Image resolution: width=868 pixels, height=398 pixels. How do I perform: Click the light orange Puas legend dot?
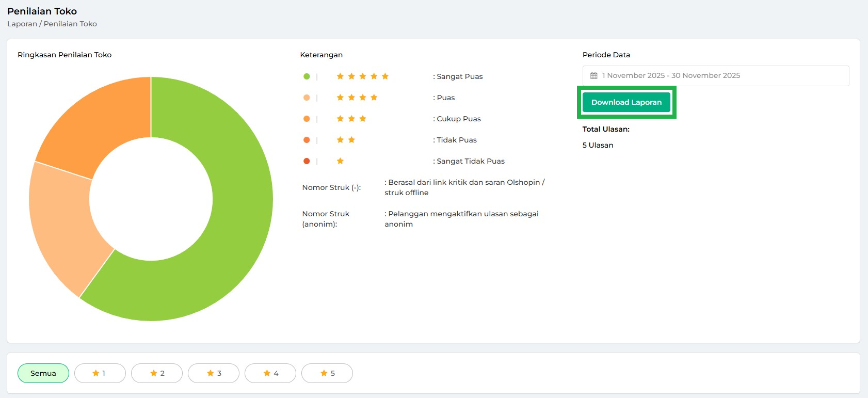coord(307,98)
